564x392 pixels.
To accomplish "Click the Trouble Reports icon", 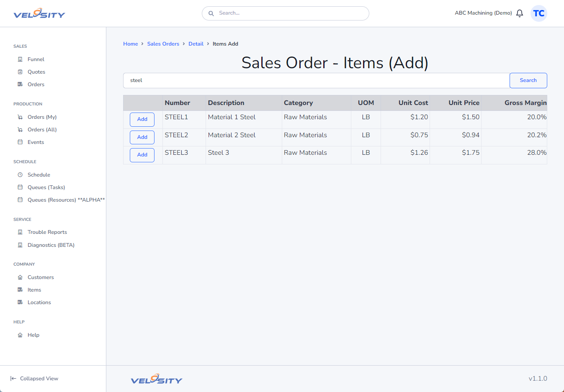I will tap(20, 232).
